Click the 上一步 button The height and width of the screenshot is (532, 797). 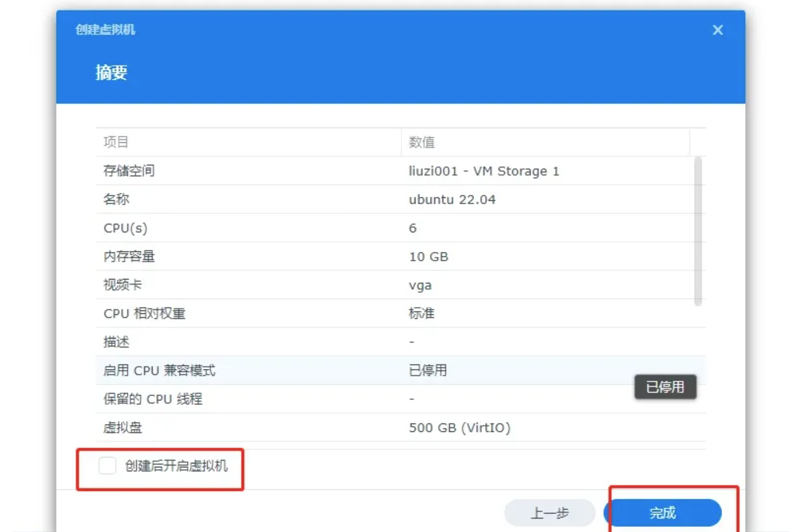pyautogui.click(x=549, y=513)
